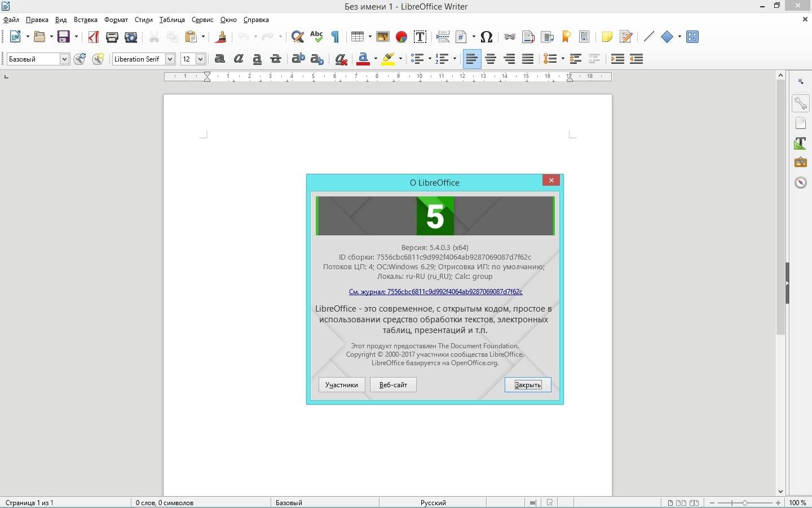This screenshot has width=812, height=508.
Task: Insert Field page number icon
Action: pyautogui.click(x=462, y=37)
